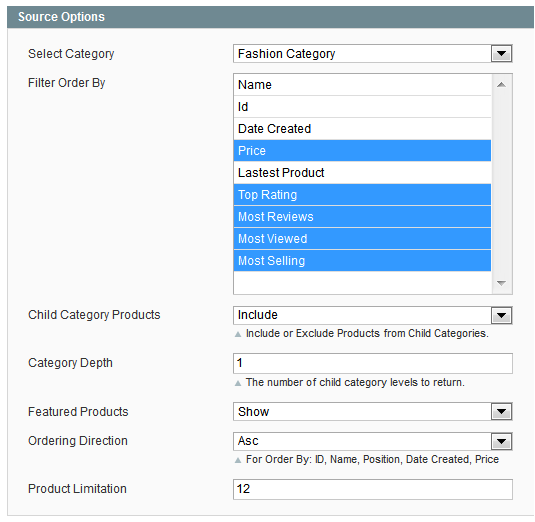Screen dimensions: 535x522
Task: Choose Most Selling list option
Action: pyautogui.click(x=362, y=261)
